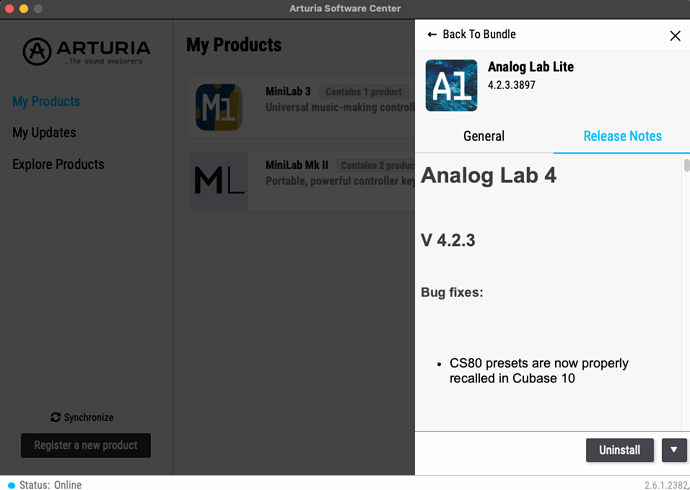Close the product details panel with the X
The height and width of the screenshot is (490, 690).
click(675, 36)
